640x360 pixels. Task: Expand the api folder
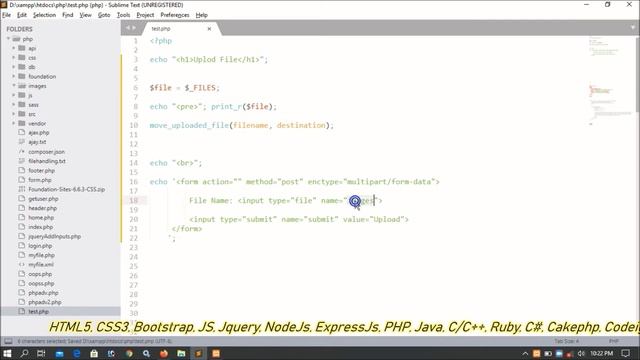[13, 48]
